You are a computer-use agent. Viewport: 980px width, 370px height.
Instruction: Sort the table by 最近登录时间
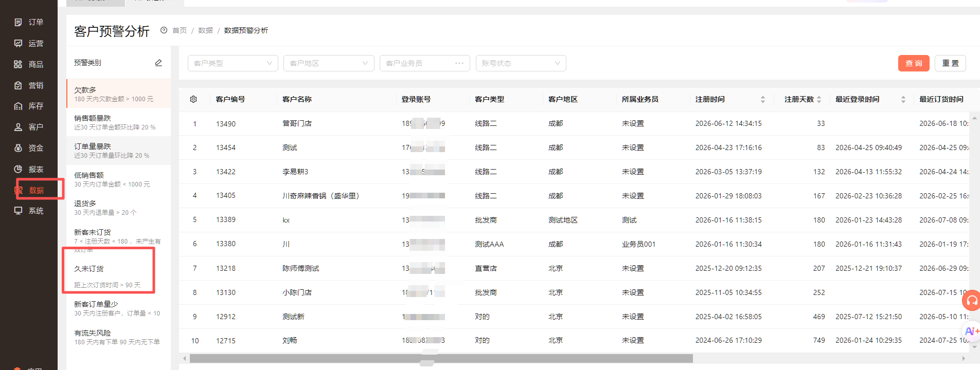coord(903,99)
